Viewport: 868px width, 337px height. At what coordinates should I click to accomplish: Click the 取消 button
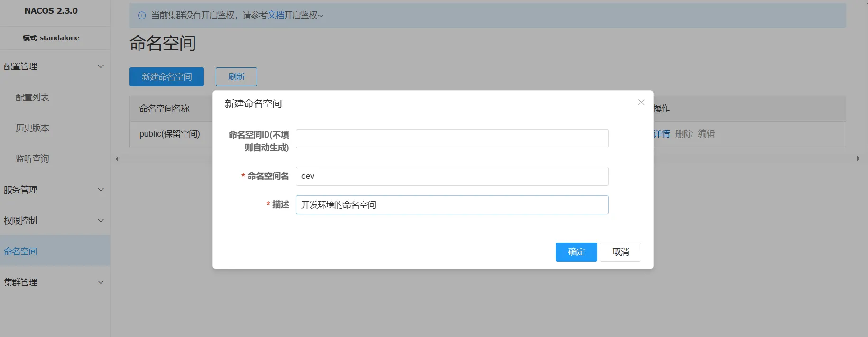pos(620,252)
